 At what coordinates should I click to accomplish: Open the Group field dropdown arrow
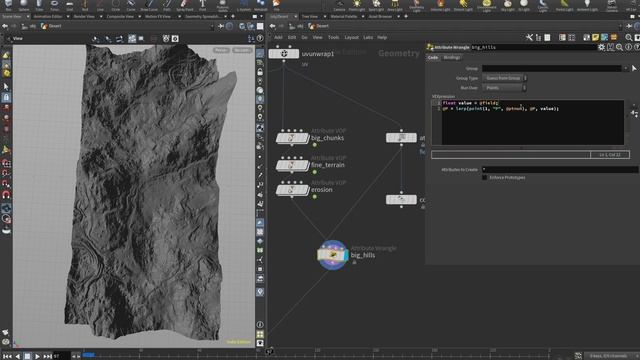pyautogui.click(x=626, y=69)
